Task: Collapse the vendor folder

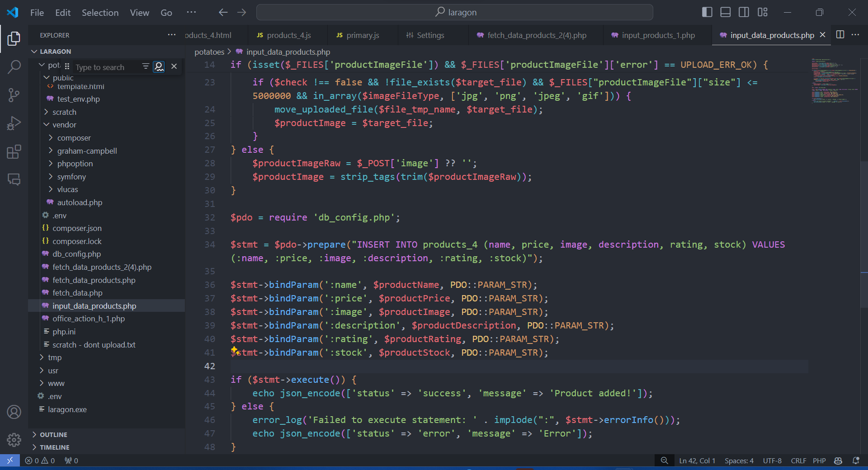Action: tap(64, 125)
